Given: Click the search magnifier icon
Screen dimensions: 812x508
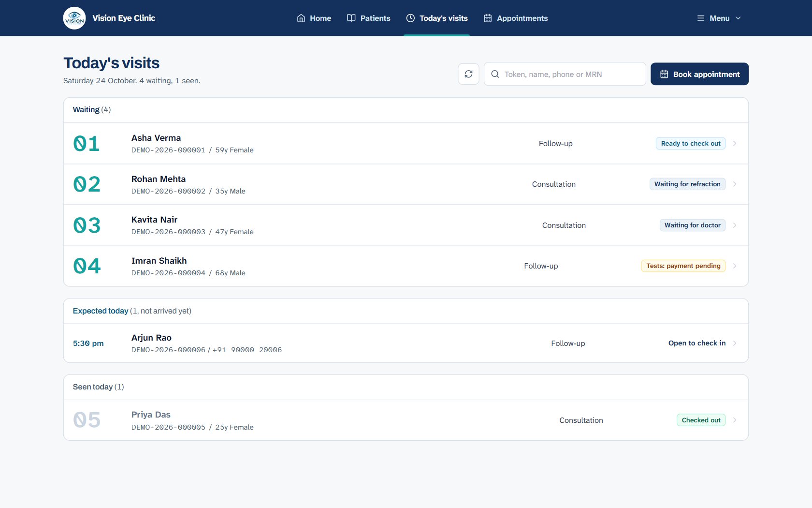Looking at the screenshot, I should tap(495, 74).
